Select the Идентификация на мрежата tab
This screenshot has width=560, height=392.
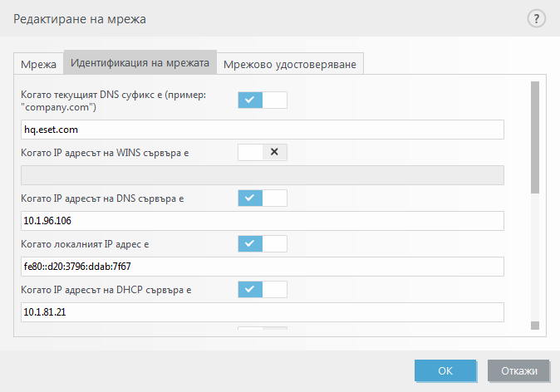pyautogui.click(x=140, y=62)
